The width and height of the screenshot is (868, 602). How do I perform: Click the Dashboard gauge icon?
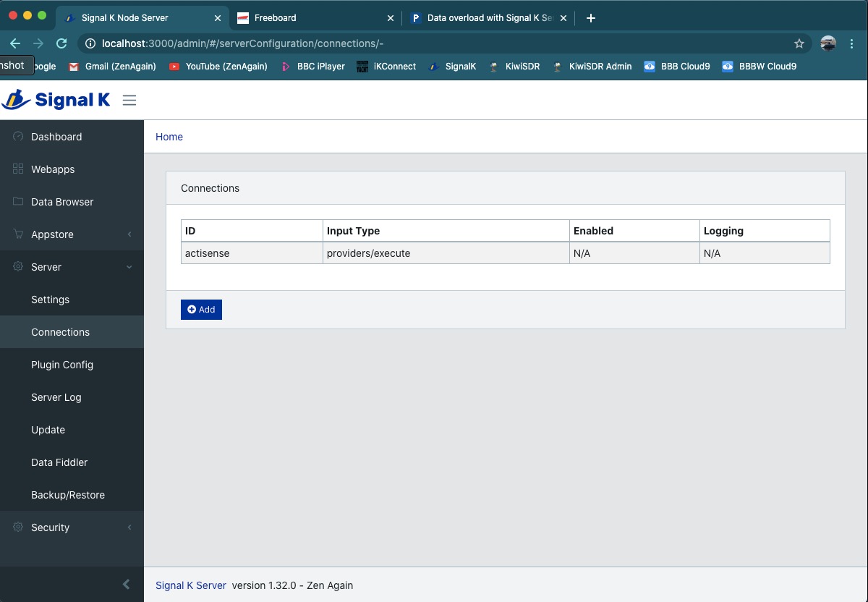18,137
